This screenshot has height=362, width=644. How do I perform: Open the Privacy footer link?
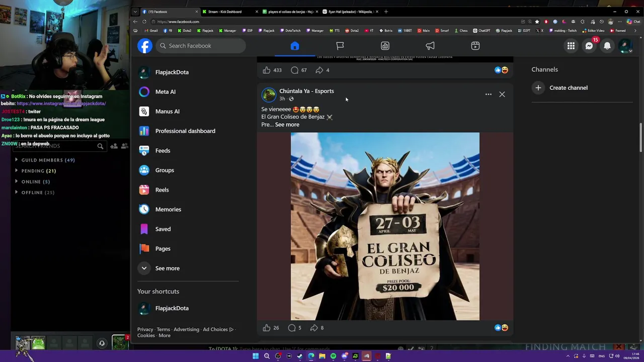145,329
